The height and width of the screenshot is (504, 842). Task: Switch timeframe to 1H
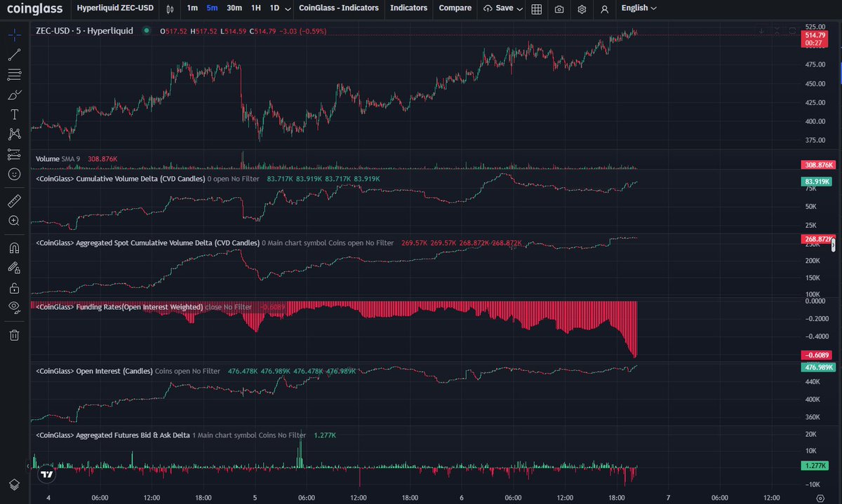coord(255,9)
